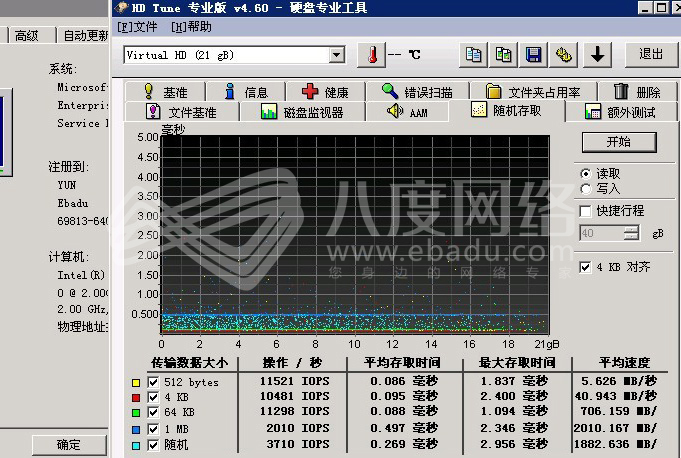Toggle the 4 KB 对齐 alignment checkbox
Viewport: 681px width, 458px height.
tap(585, 267)
